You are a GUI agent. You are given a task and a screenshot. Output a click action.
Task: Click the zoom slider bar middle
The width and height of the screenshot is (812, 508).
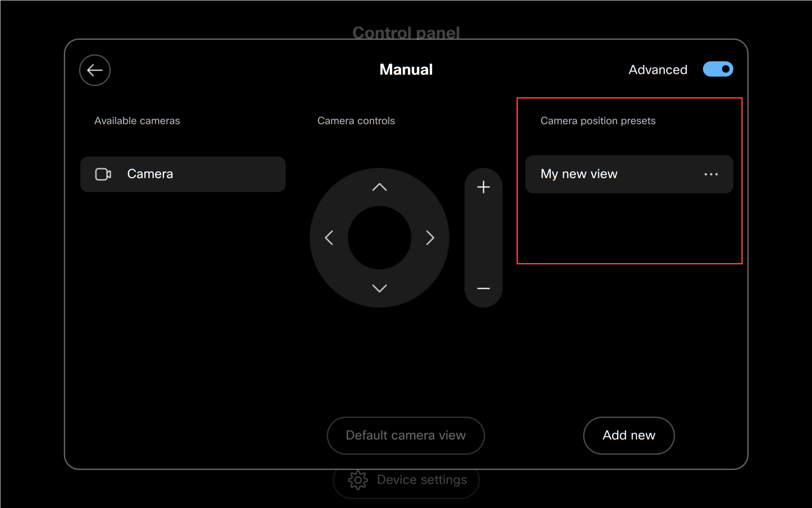click(x=483, y=238)
